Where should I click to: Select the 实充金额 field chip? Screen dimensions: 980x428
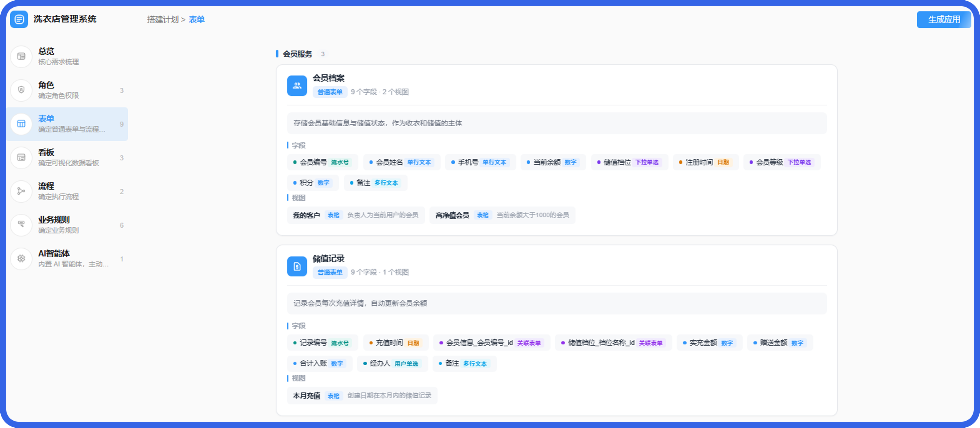[709, 343]
